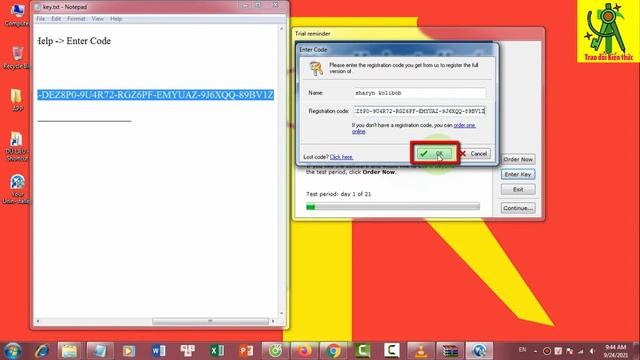
Task: Click the network-diagram app icon in the taskbar
Action: (x=187, y=351)
